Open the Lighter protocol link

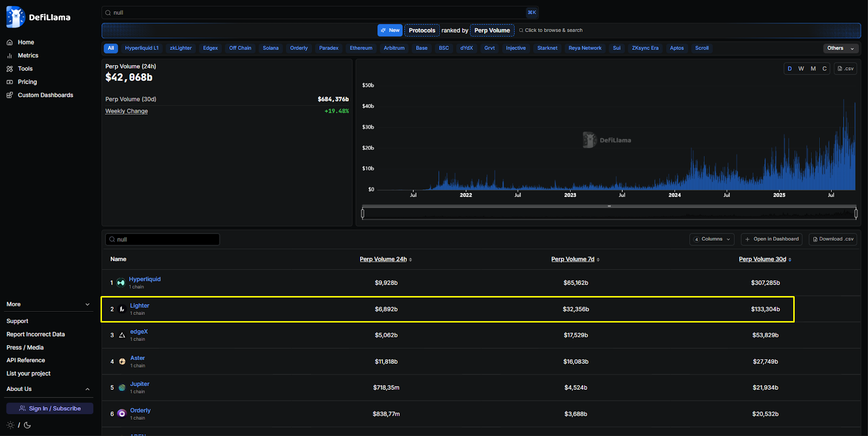coord(139,306)
